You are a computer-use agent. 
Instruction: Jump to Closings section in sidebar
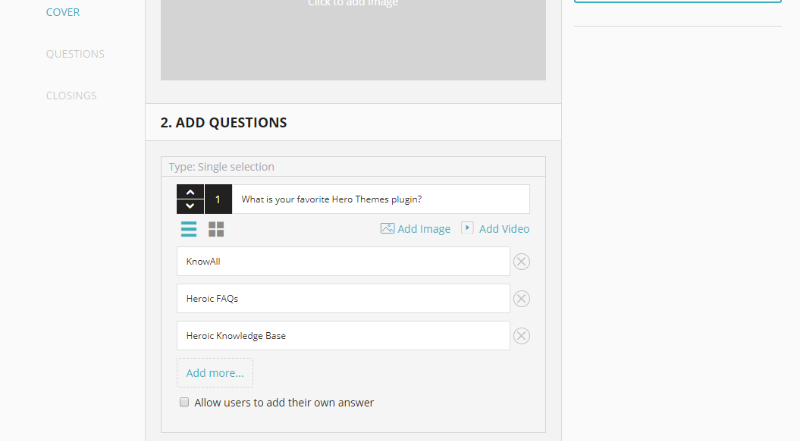coord(71,96)
